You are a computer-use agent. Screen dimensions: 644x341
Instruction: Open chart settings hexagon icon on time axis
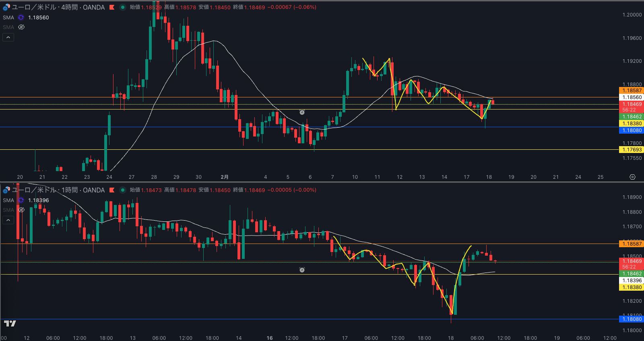pos(632,177)
